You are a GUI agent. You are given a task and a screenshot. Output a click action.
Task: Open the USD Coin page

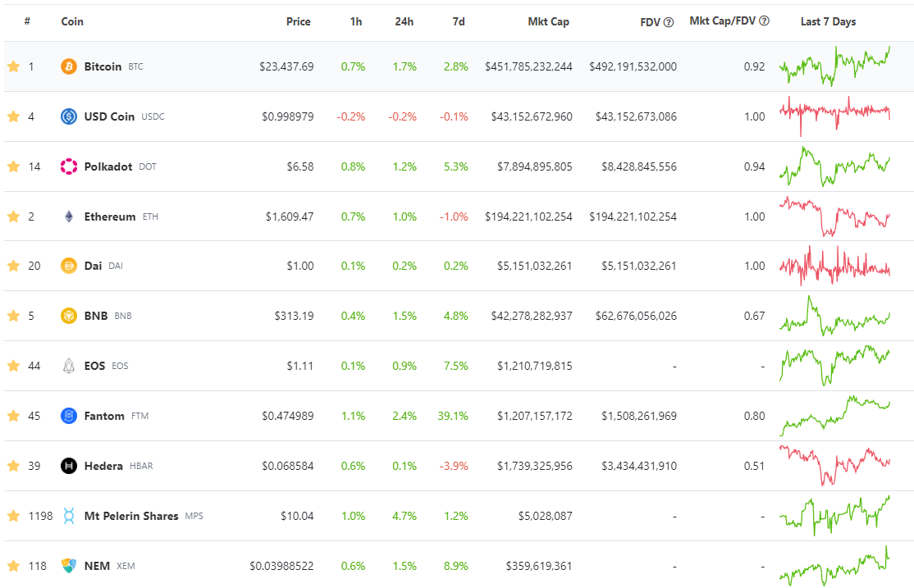click(109, 116)
